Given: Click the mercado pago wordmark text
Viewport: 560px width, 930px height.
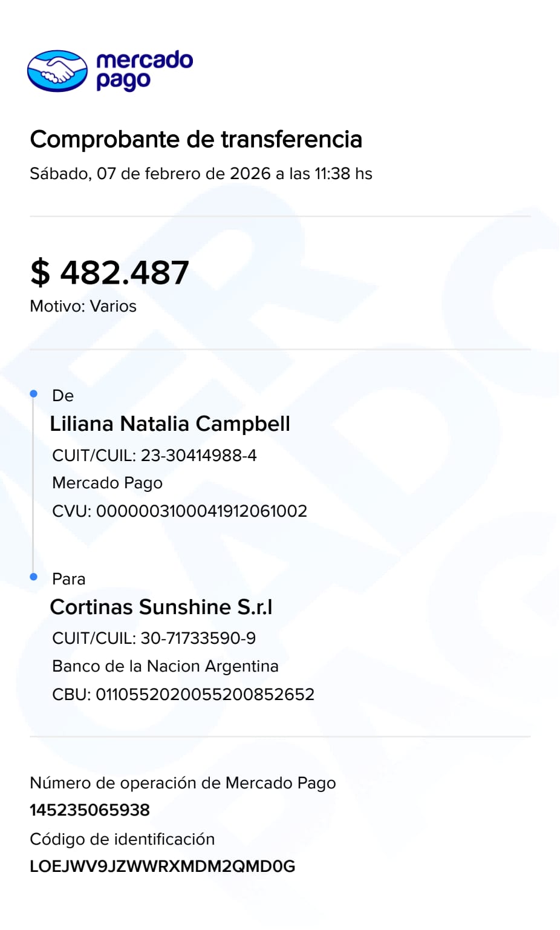Looking at the screenshot, I should [145, 70].
